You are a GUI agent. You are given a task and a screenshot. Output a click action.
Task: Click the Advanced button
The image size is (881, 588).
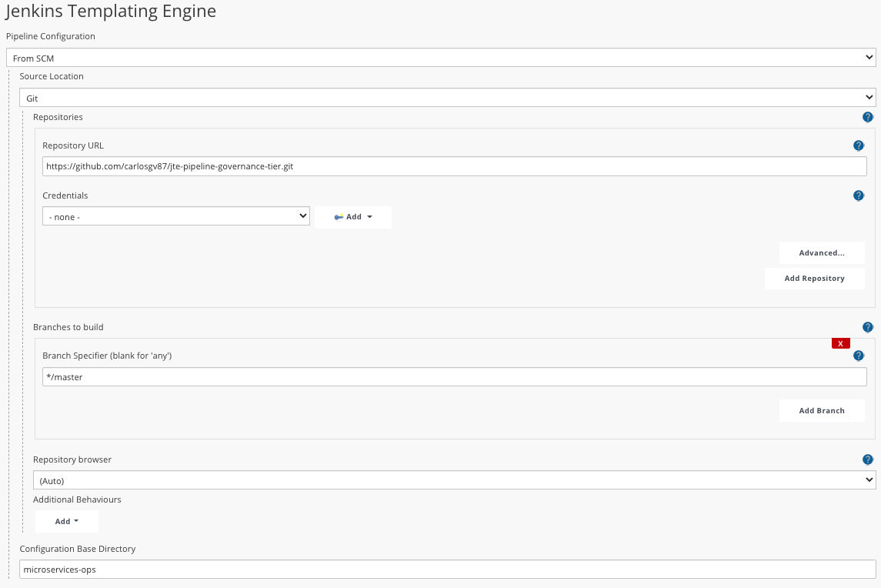[822, 252]
